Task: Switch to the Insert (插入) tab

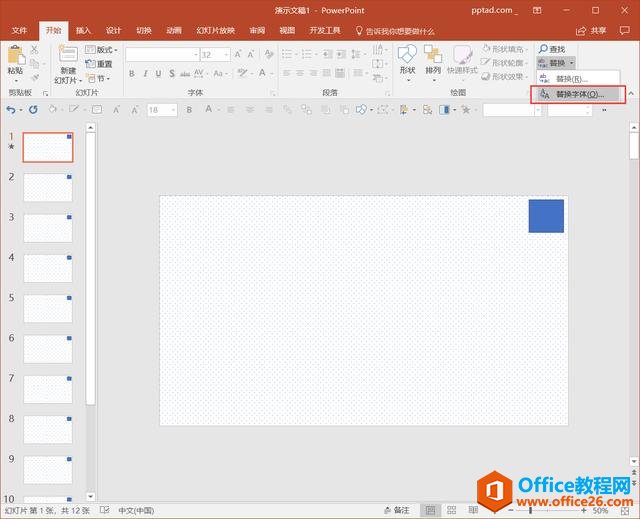Action: (83, 31)
